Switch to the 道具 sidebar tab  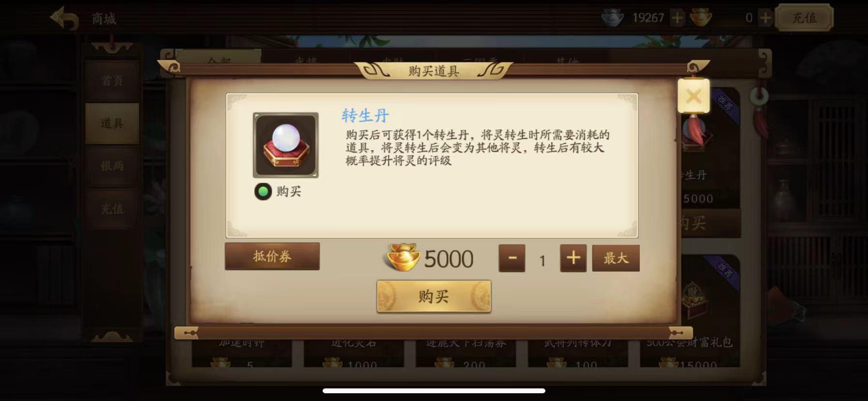point(112,123)
